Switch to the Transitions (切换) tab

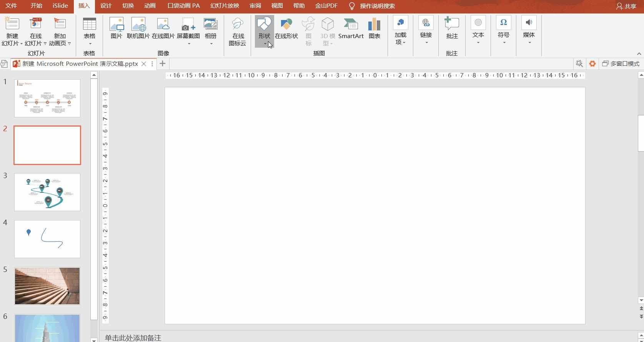(x=128, y=6)
